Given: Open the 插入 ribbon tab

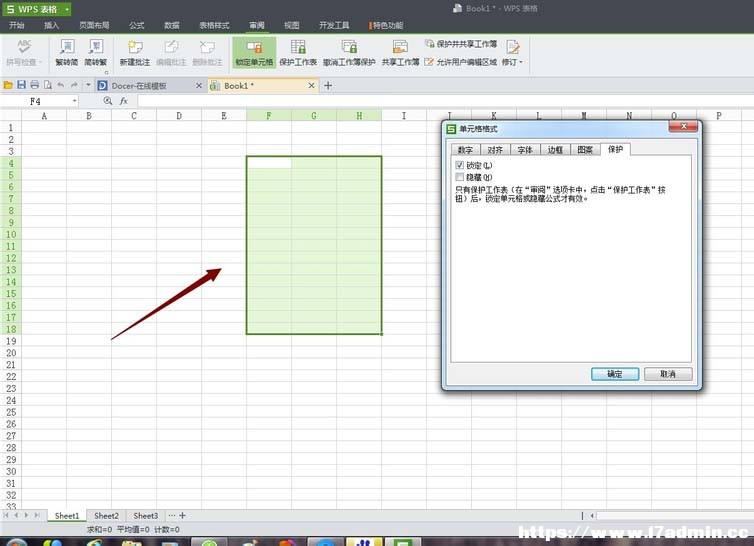Looking at the screenshot, I should (51, 25).
